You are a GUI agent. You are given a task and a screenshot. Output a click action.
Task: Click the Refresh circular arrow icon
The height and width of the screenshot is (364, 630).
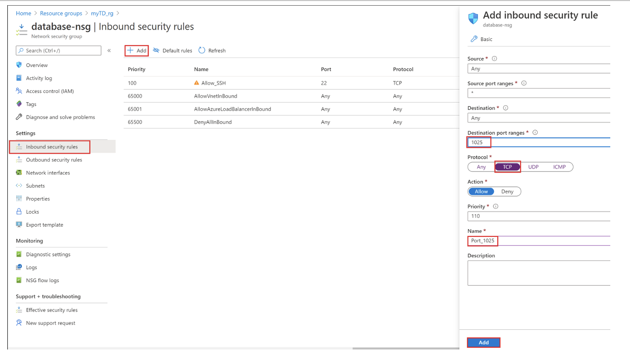coord(202,50)
